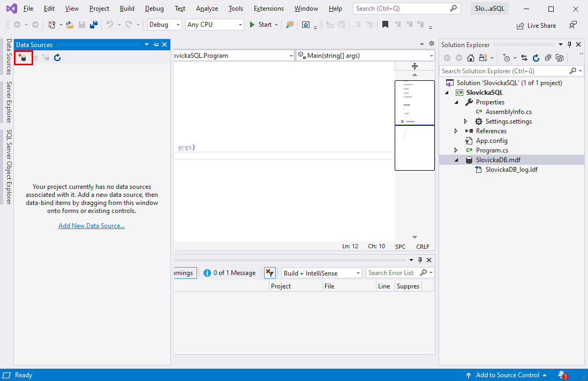Image resolution: width=588 pixels, height=381 pixels.
Task: Click Live Share button
Action: (536, 26)
